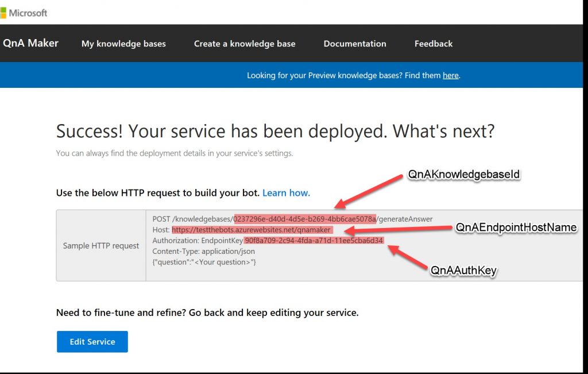588x374 pixels.
Task: Click the Content-Type: application/json line
Action: tap(204, 251)
